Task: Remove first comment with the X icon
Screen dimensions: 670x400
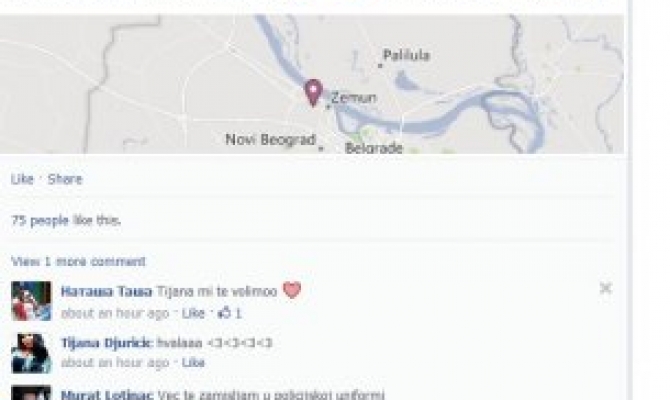Action: (x=605, y=288)
